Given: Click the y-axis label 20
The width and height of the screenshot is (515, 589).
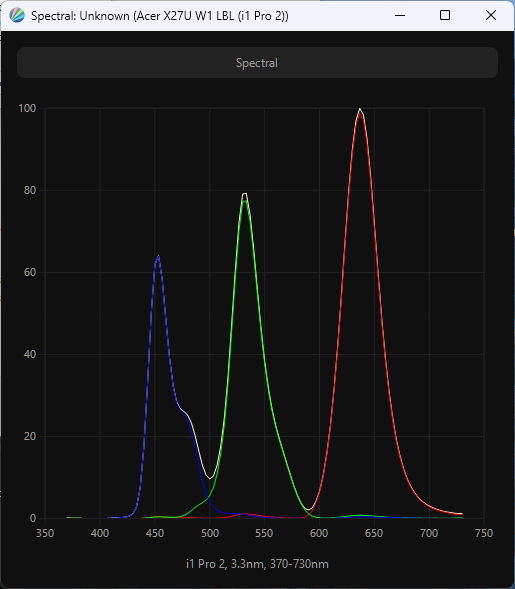Looking at the screenshot, I should pyautogui.click(x=30, y=436).
